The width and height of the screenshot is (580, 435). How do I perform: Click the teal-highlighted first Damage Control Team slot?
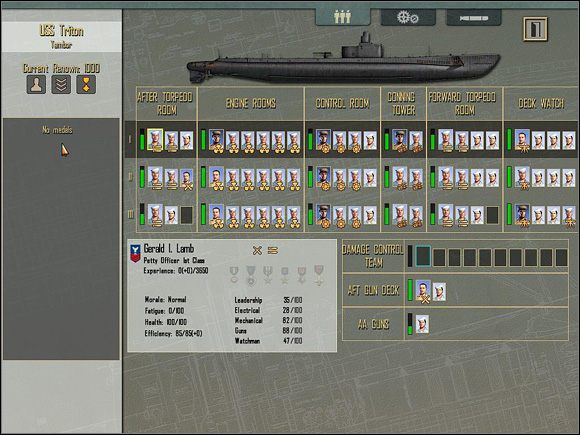[x=423, y=256]
